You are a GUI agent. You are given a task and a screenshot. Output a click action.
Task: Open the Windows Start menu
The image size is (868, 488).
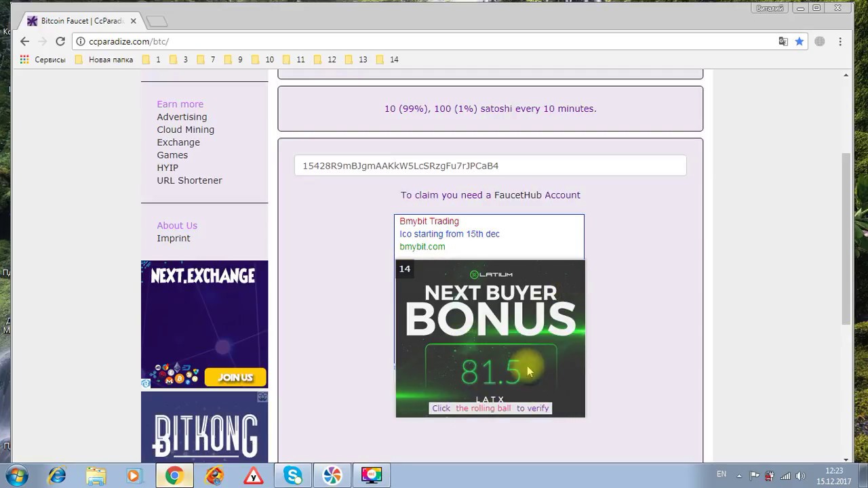(16, 475)
